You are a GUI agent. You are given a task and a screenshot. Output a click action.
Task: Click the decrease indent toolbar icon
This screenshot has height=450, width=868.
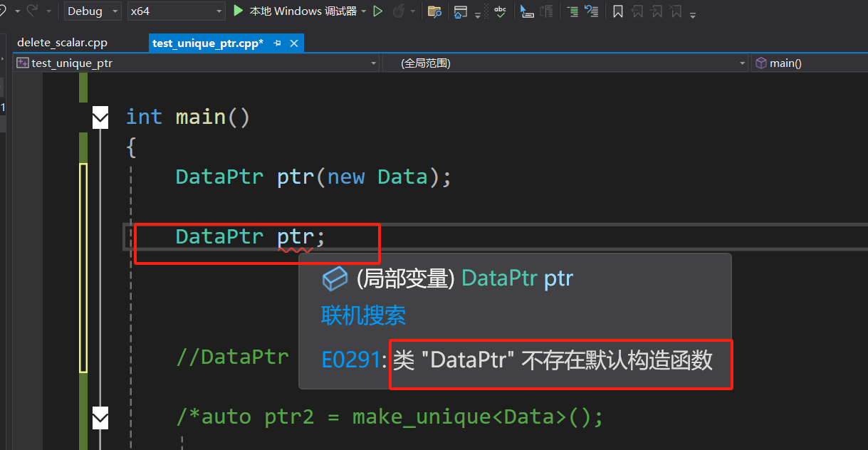[547, 11]
